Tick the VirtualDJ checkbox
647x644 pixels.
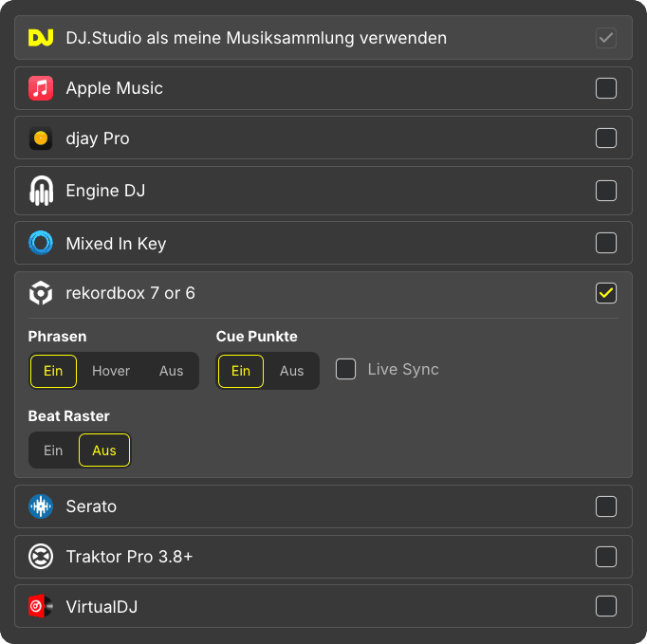point(606,606)
